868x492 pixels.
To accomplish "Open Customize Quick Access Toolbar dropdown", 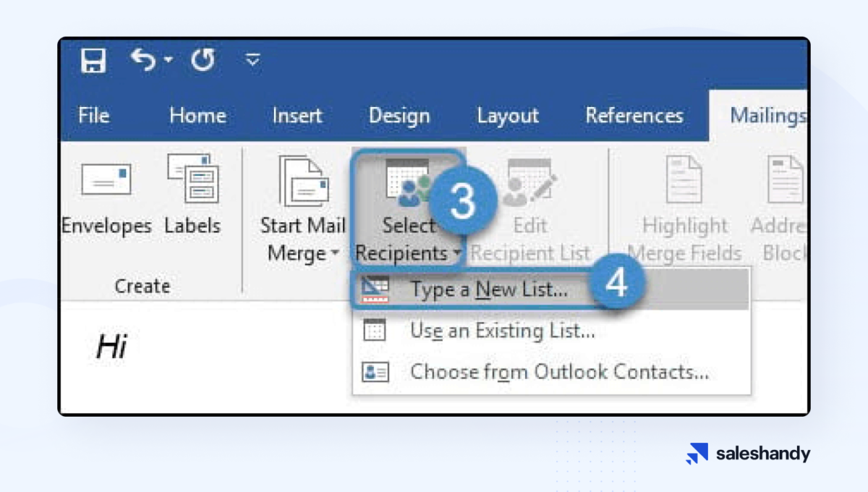I will [252, 61].
